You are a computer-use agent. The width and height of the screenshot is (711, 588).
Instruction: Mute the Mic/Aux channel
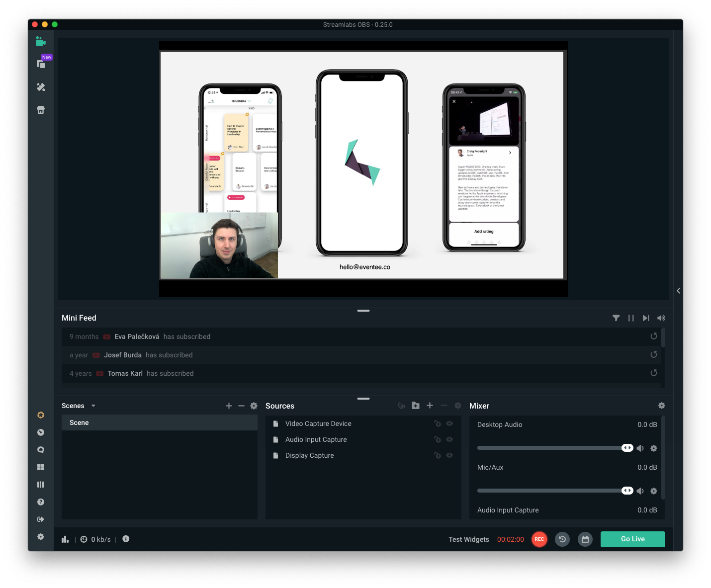[x=640, y=491]
